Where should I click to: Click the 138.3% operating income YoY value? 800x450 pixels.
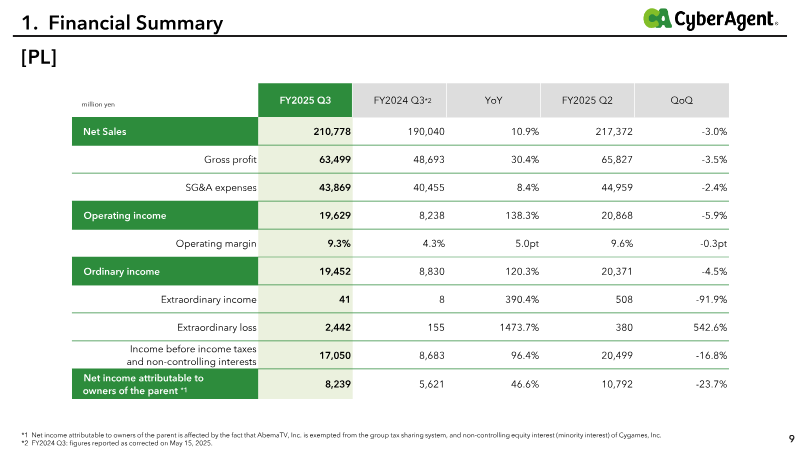(522, 215)
